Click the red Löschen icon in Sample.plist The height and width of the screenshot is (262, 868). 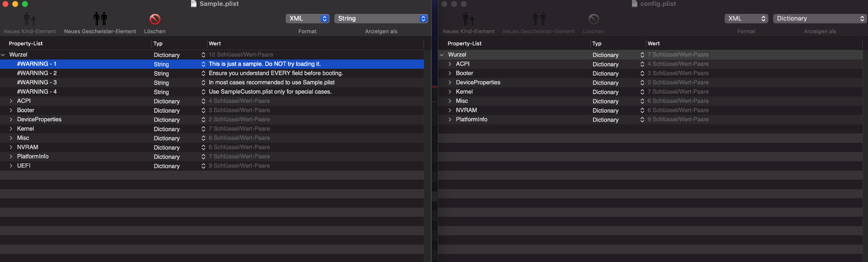tap(155, 19)
